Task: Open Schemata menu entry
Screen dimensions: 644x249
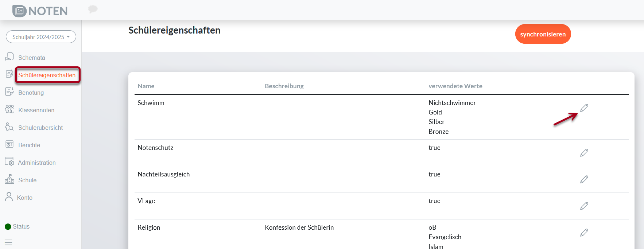Action: pos(32,58)
